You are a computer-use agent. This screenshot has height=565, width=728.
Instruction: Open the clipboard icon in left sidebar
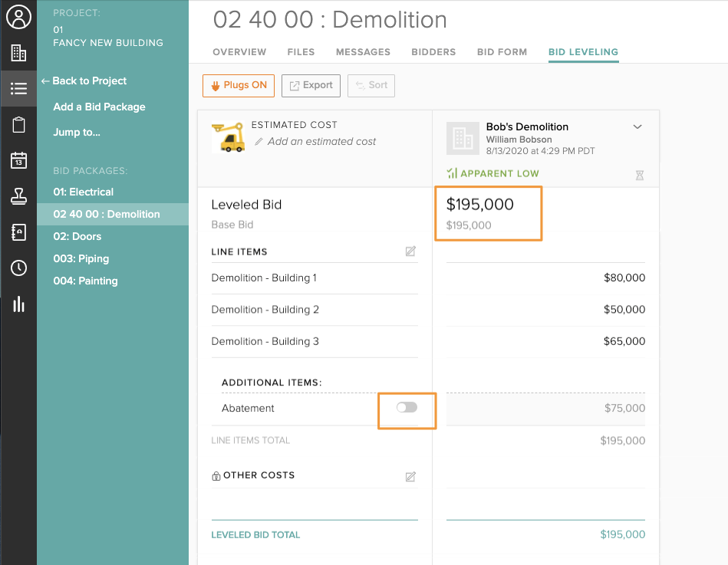18,124
